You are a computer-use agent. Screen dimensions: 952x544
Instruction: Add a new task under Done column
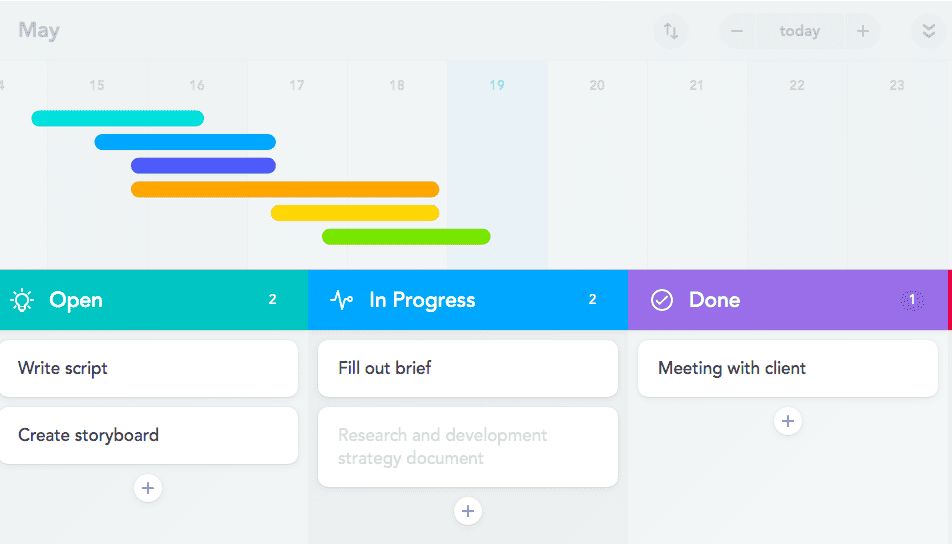[788, 421]
